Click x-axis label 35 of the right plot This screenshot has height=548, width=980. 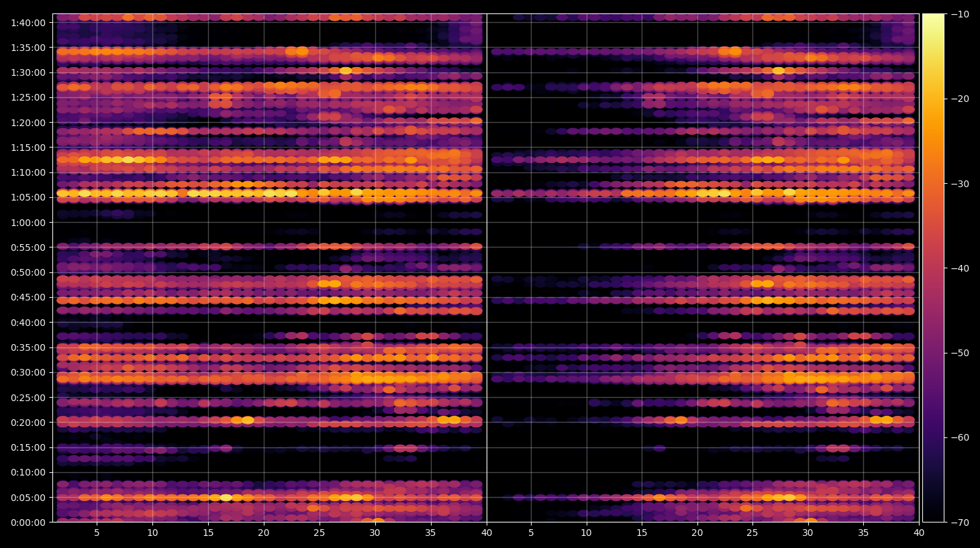[x=863, y=533]
